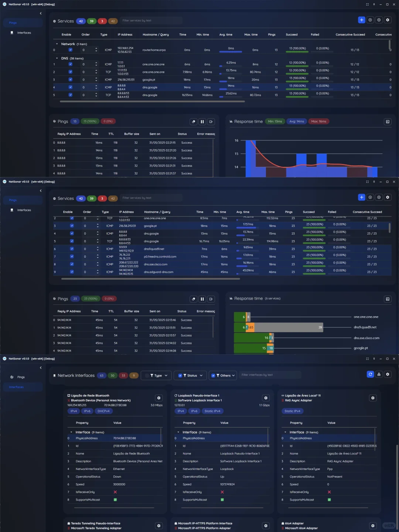The image size is (399, 532).
Task: Open settings gear in middle window Services toolbar
Action: click(388, 197)
